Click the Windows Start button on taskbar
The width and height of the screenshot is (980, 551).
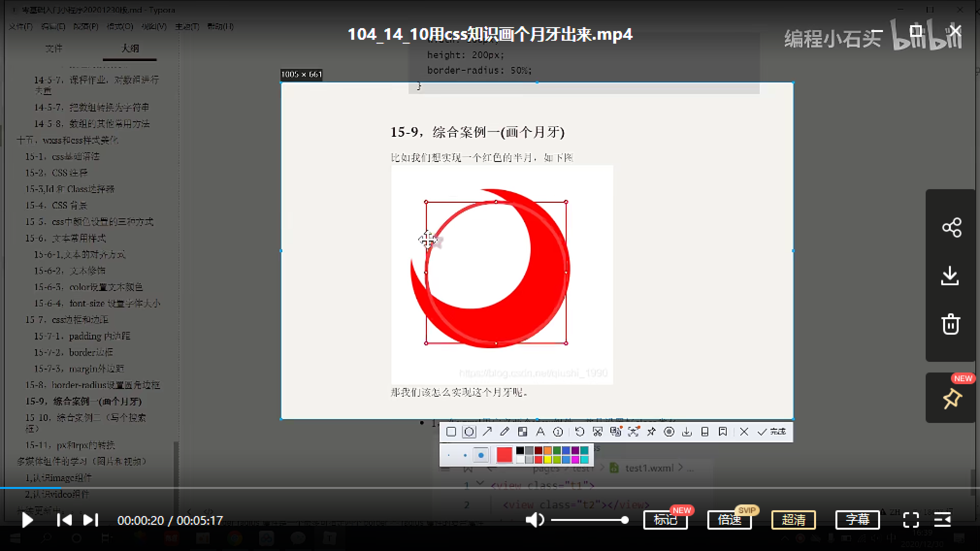tap(15, 538)
